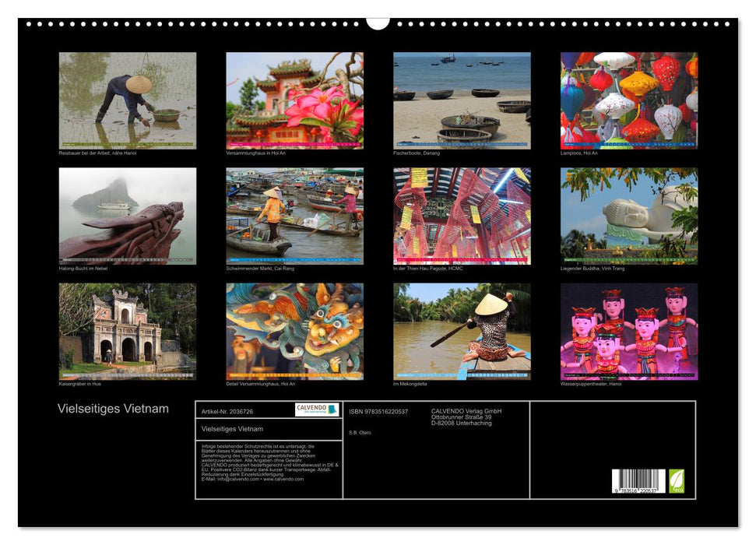The image size is (756, 545).
Task: Select the green eco leaf certification icon
Action: pyautogui.click(x=677, y=481)
